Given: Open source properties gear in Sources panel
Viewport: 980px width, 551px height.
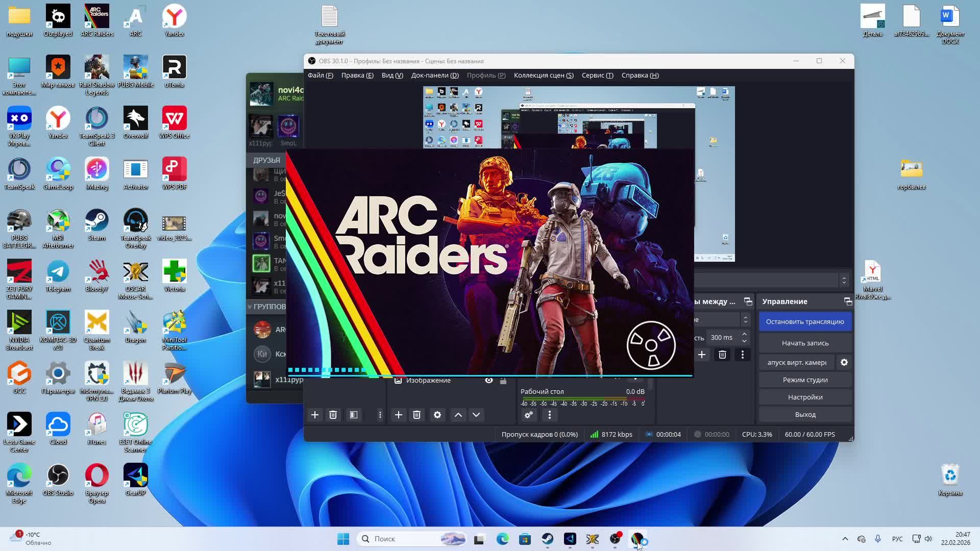Looking at the screenshot, I should [437, 415].
